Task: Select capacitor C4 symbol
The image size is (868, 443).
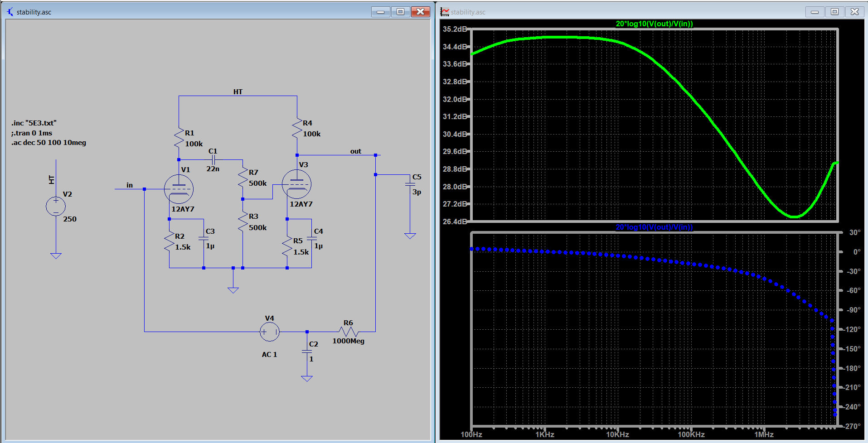Action: [x=311, y=238]
